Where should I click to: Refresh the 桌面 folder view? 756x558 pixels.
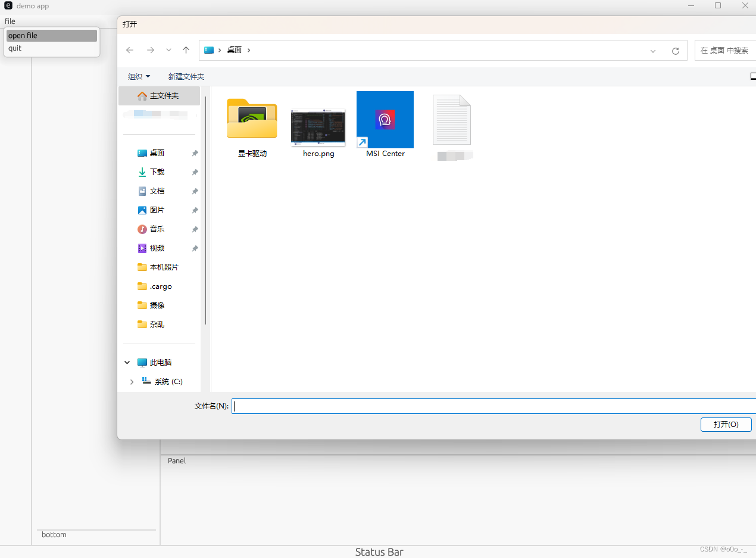pyautogui.click(x=675, y=51)
